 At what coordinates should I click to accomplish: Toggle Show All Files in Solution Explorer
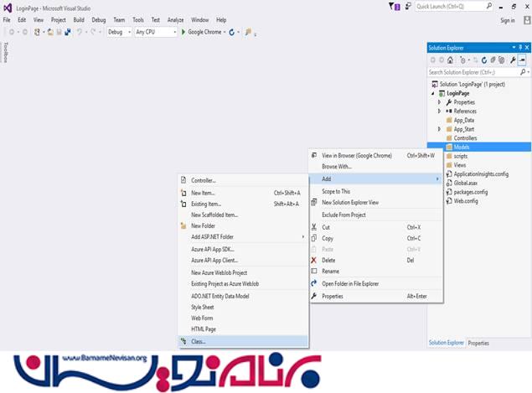[x=501, y=60]
